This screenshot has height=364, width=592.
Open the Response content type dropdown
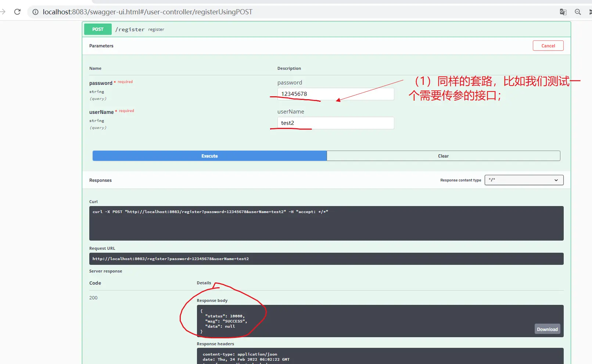pyautogui.click(x=524, y=180)
